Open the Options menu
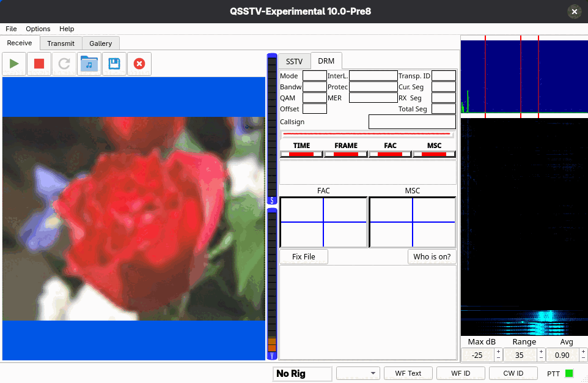 pyautogui.click(x=38, y=29)
